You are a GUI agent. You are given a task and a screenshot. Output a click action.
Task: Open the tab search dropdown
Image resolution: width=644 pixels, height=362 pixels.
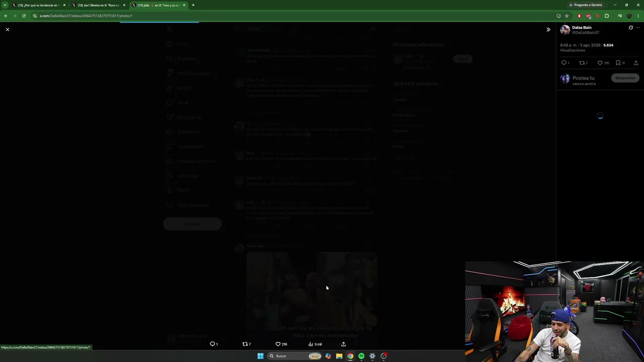[x=5, y=5]
